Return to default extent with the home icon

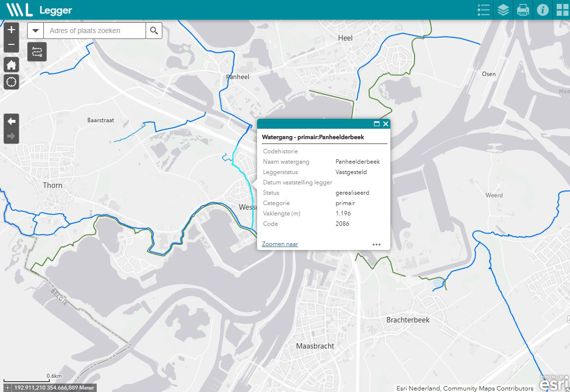pos(11,65)
